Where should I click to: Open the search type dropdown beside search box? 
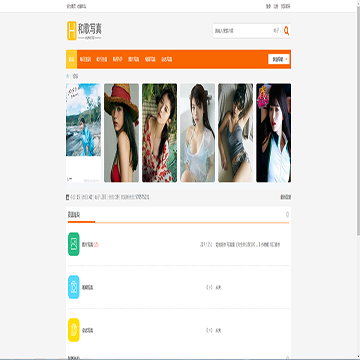pyautogui.click(x=277, y=31)
